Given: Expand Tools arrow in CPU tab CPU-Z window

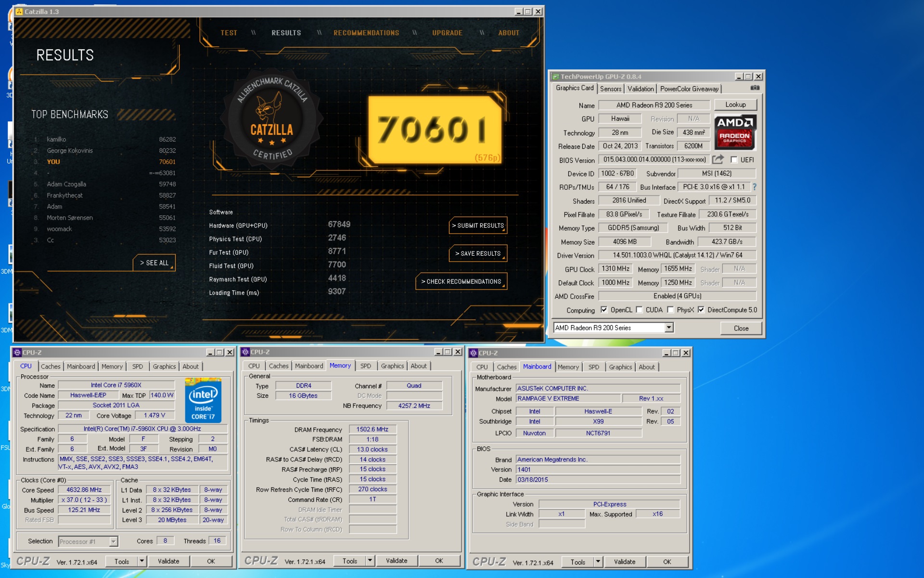Looking at the screenshot, I should click(142, 561).
